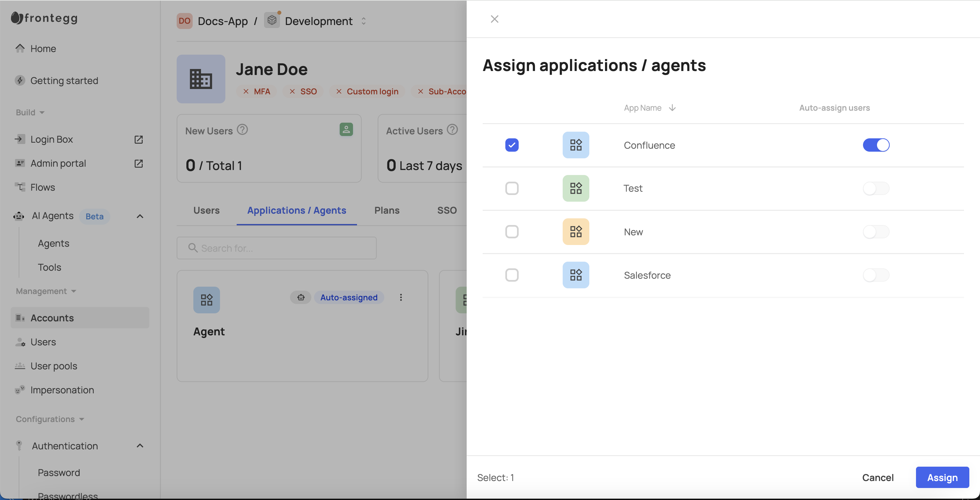Screen dimensions: 980x500
Task: Open the Development environment switcher
Action: tap(363, 21)
